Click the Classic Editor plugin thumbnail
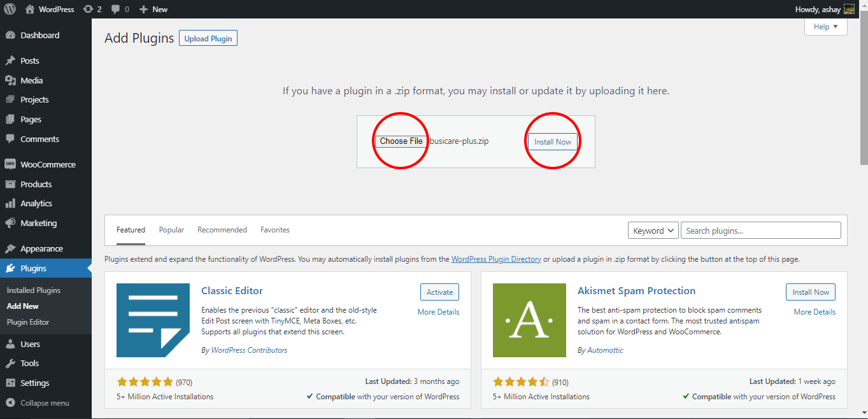Viewport: 868px width, 419px height. tap(153, 320)
